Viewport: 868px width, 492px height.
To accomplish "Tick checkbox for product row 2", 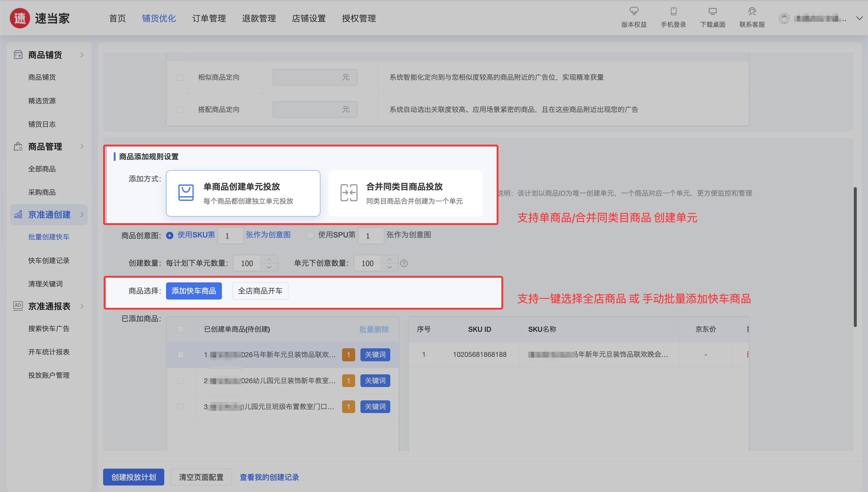I will (x=181, y=381).
